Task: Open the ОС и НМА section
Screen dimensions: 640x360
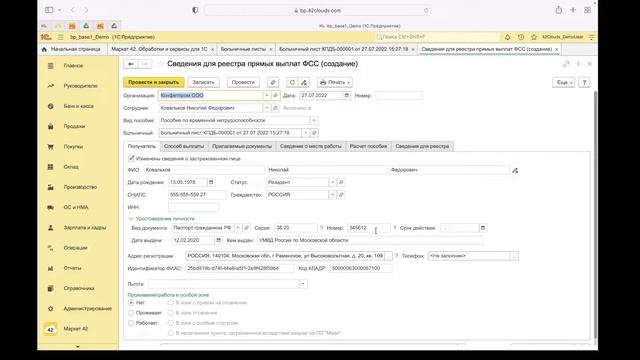Action: (x=76, y=207)
